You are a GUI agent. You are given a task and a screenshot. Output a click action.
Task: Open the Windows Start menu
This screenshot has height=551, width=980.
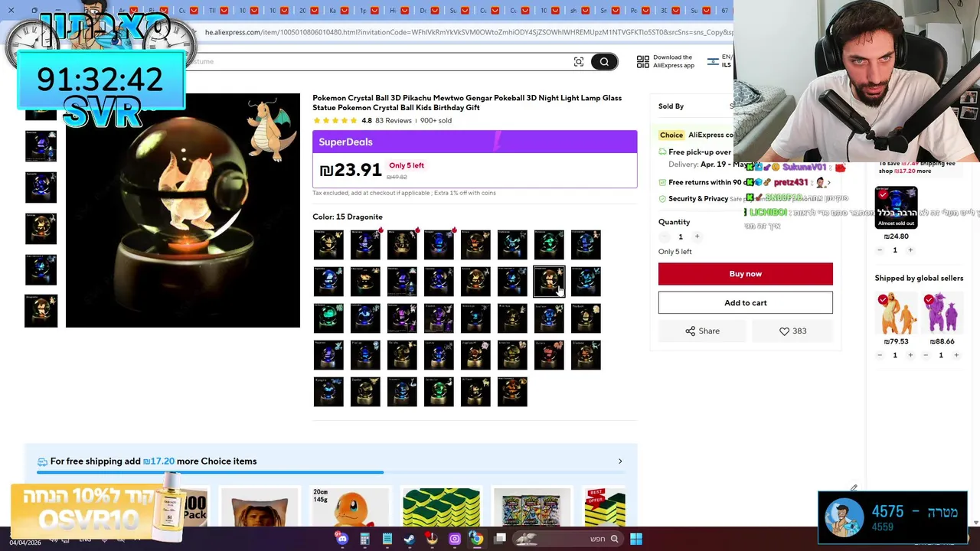click(636, 539)
